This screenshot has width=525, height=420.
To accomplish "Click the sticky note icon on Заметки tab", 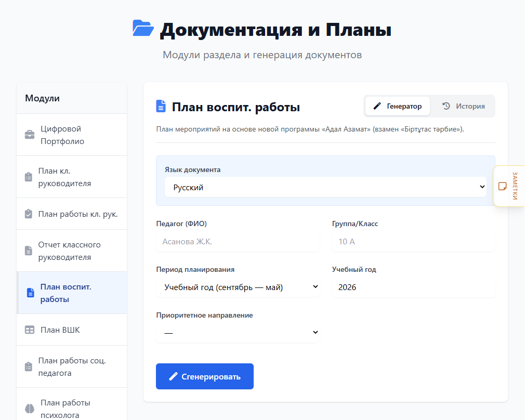I will point(502,186).
